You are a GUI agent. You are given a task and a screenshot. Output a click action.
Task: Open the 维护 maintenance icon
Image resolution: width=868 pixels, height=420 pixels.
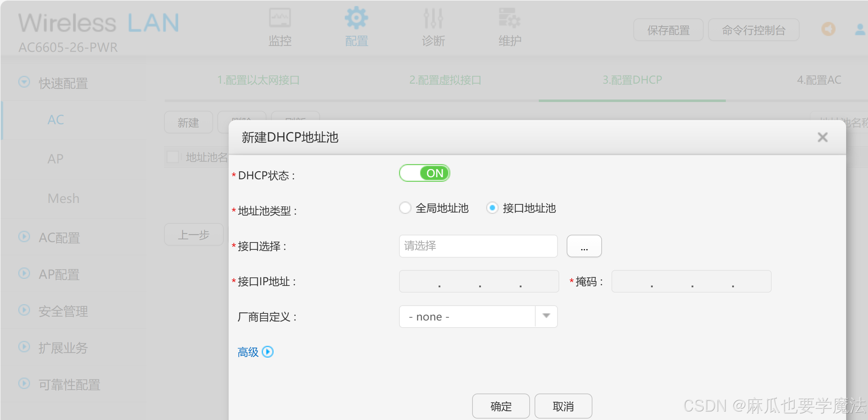[x=509, y=18]
